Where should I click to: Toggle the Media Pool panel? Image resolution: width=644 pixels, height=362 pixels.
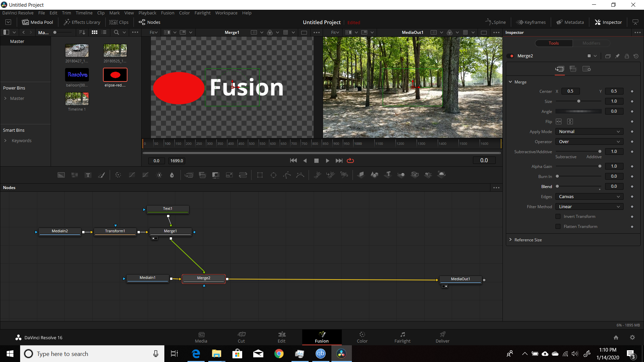[x=38, y=22]
